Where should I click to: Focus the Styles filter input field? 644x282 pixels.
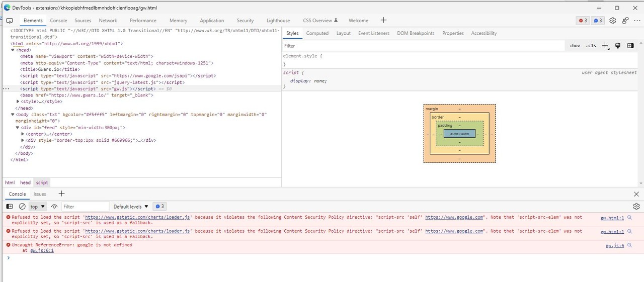[x=423, y=46]
